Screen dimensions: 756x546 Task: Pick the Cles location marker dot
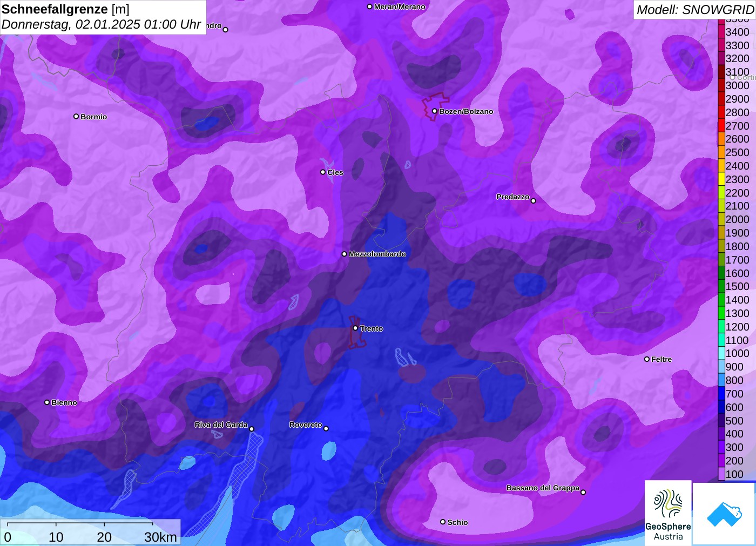click(323, 172)
